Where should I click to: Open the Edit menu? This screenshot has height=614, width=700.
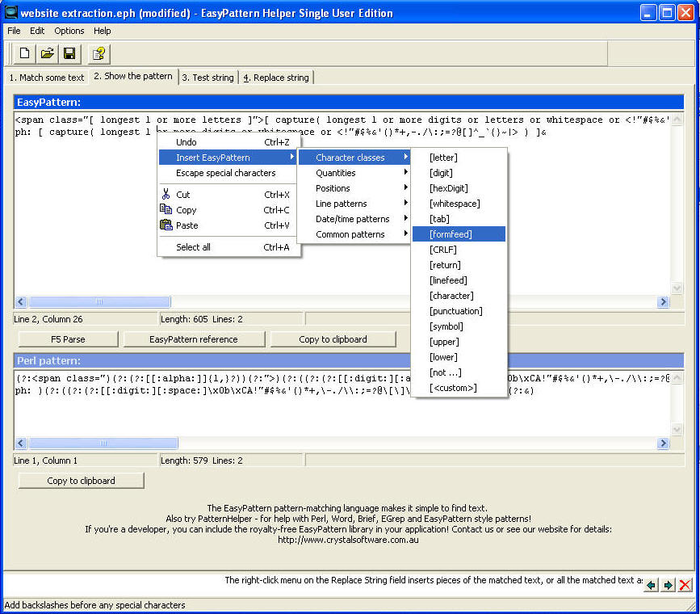[x=37, y=31]
